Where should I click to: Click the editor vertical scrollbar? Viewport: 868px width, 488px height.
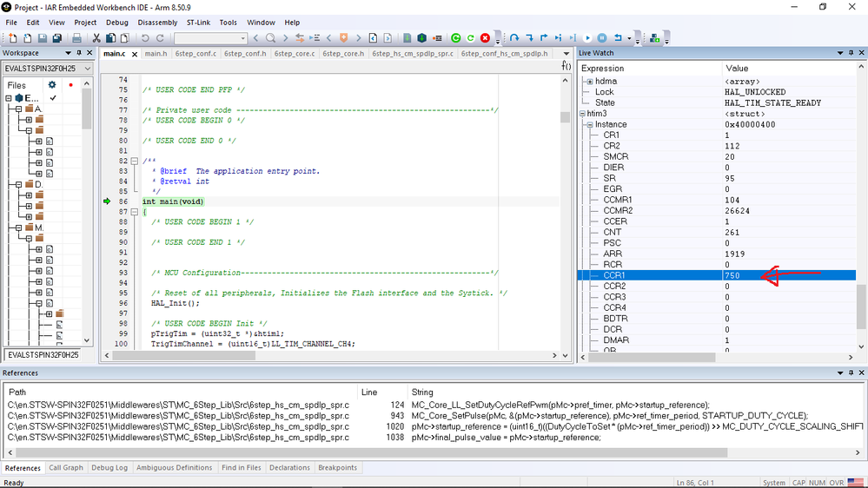565,220
